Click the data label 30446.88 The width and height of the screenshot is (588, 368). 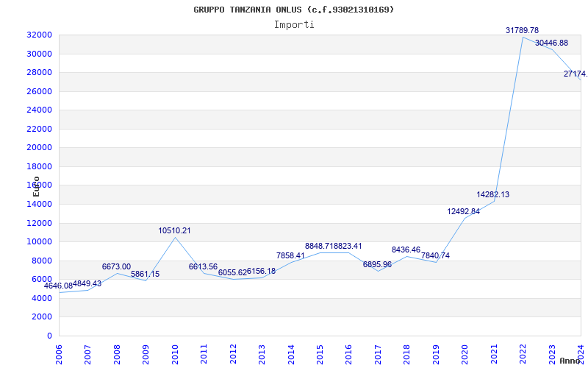[x=552, y=43]
